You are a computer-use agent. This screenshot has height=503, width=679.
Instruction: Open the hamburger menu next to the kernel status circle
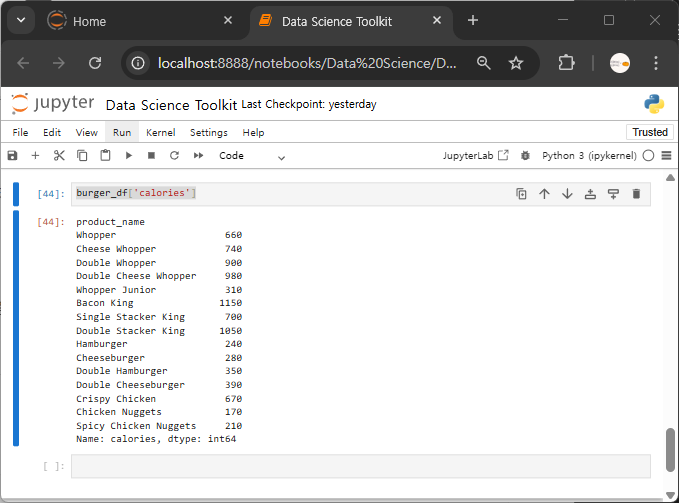666,155
